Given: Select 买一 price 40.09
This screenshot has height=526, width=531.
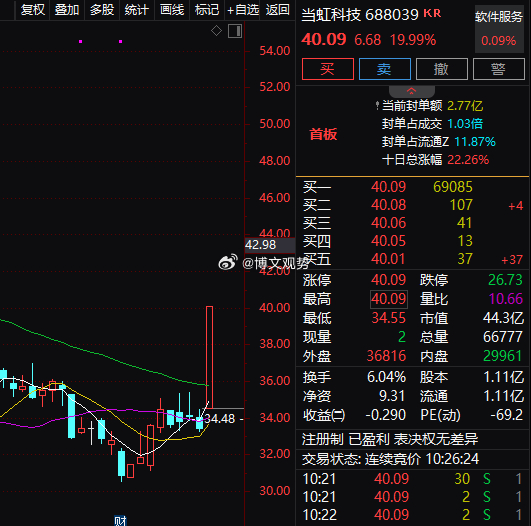Looking at the screenshot, I should (388, 187).
